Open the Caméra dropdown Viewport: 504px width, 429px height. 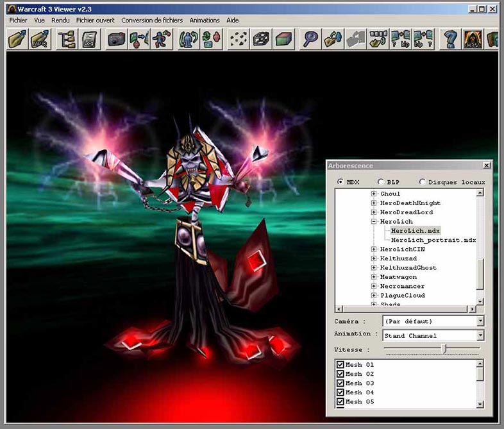click(480, 321)
